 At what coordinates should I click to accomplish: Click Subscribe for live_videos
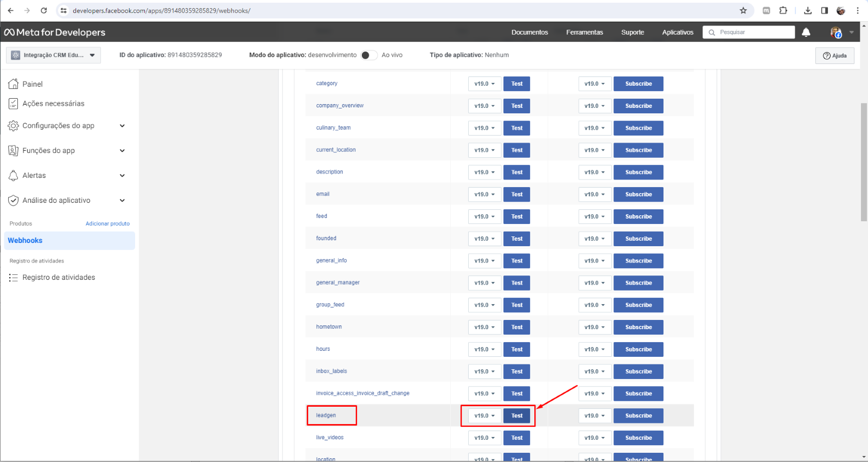click(x=639, y=438)
